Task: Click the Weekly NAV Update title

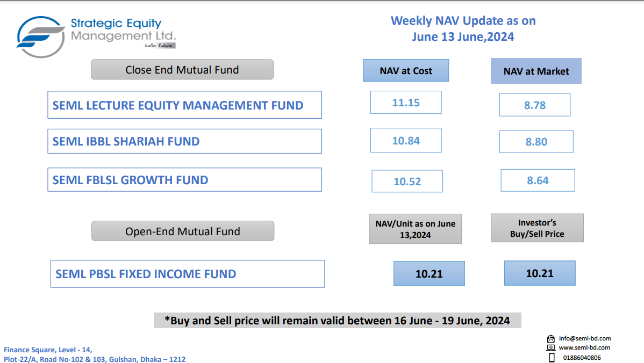Action: coord(463,28)
